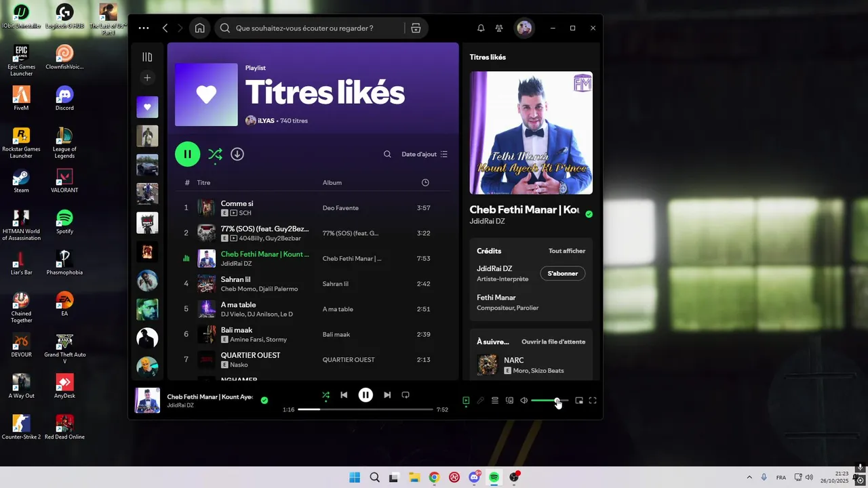Show hidden system tray icons
The height and width of the screenshot is (488, 868).
click(749, 477)
